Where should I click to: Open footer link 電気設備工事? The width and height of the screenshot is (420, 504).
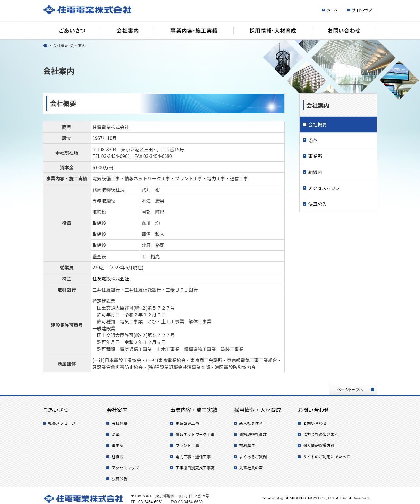coord(187,423)
